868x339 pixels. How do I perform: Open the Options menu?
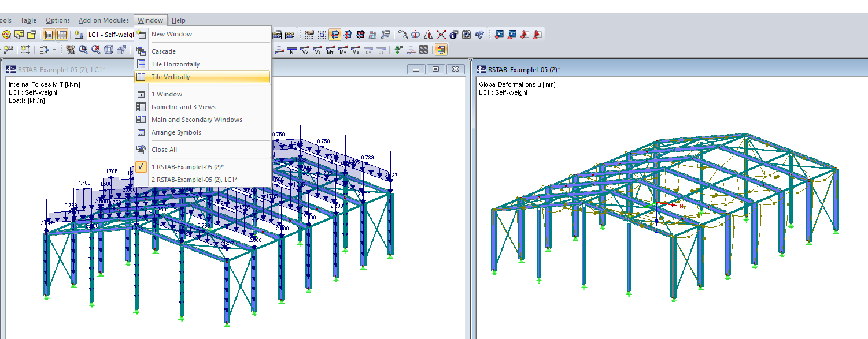point(58,20)
